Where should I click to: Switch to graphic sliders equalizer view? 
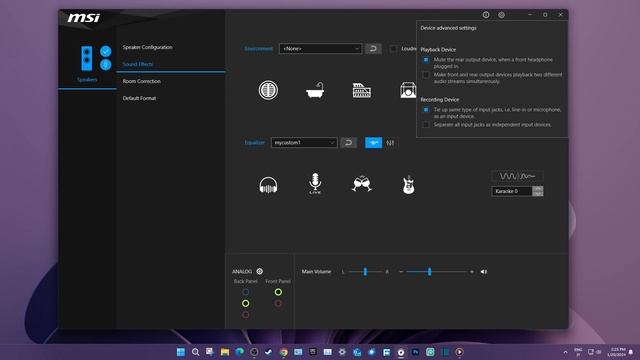coord(391,143)
